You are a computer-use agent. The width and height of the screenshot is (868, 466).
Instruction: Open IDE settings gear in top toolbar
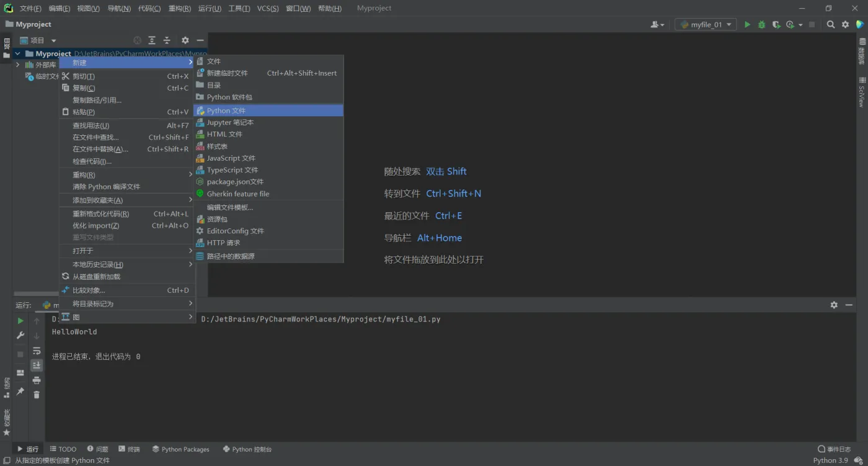point(845,25)
